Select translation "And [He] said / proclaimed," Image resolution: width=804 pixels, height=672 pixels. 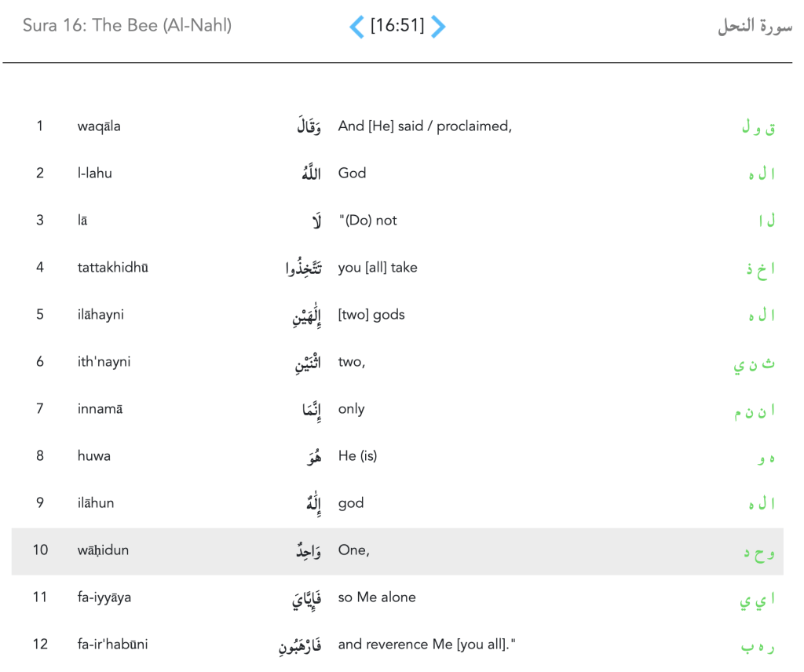[425, 126]
